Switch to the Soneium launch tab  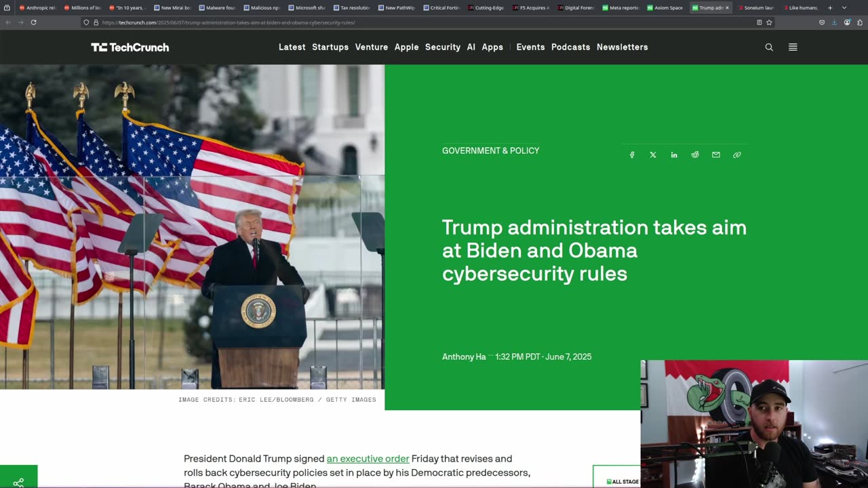(755, 7)
